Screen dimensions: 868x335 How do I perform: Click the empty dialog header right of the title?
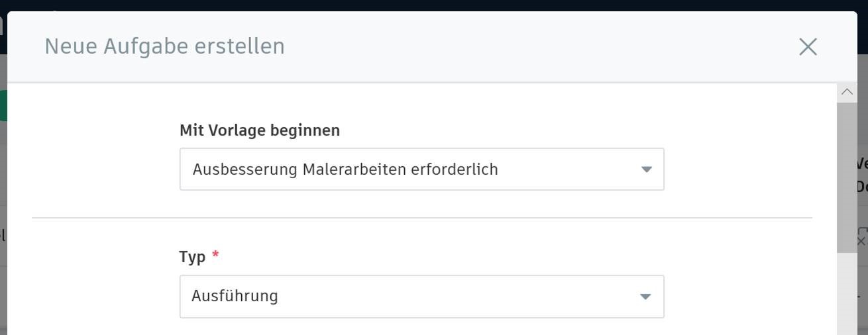[x=530, y=46]
